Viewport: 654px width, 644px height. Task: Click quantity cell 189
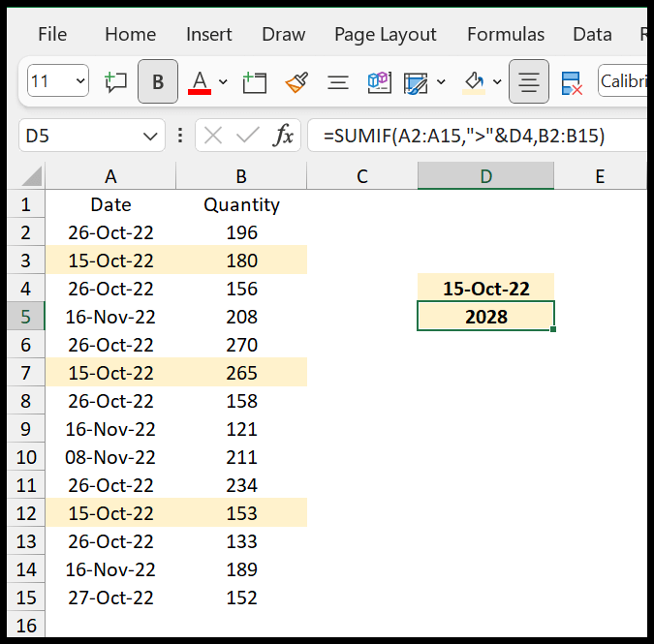click(241, 569)
